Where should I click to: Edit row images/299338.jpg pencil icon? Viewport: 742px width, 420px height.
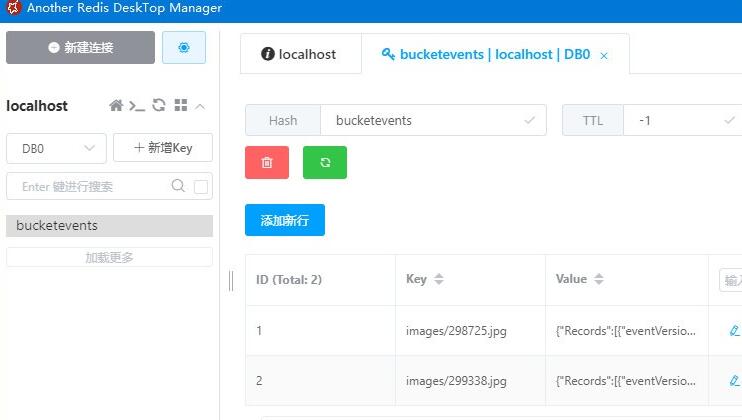[x=734, y=380]
